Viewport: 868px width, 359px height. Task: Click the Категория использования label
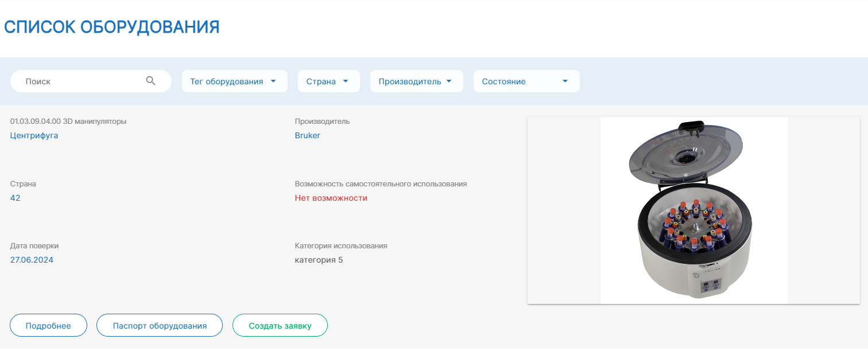pyautogui.click(x=341, y=245)
